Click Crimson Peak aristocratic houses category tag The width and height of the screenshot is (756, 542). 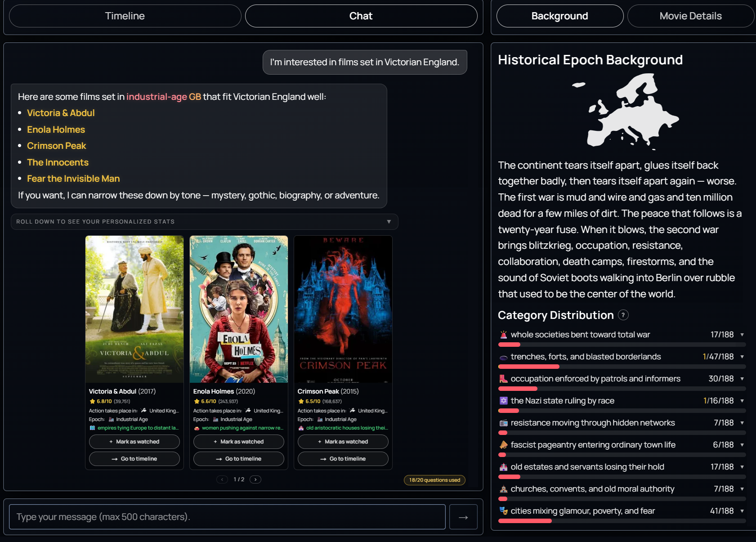pos(343,428)
